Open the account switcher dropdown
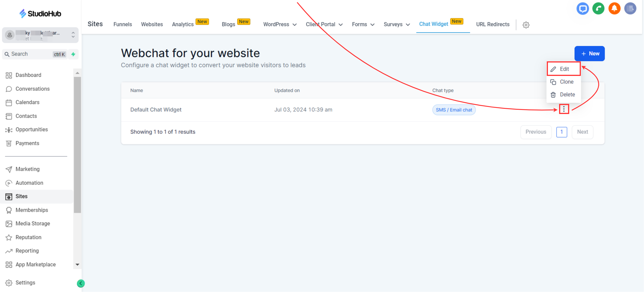Viewport: 644px width, 292px height. (40, 35)
